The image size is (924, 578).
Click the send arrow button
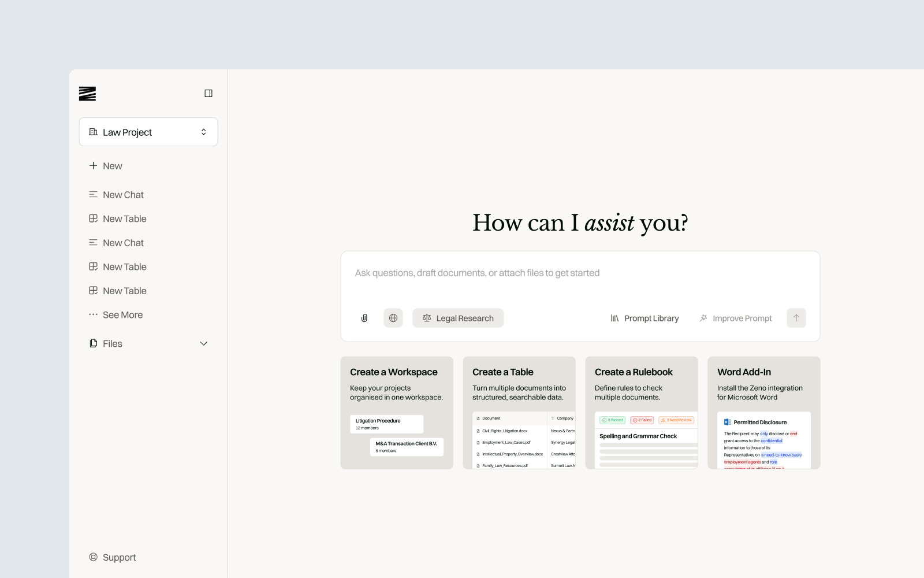click(x=796, y=318)
